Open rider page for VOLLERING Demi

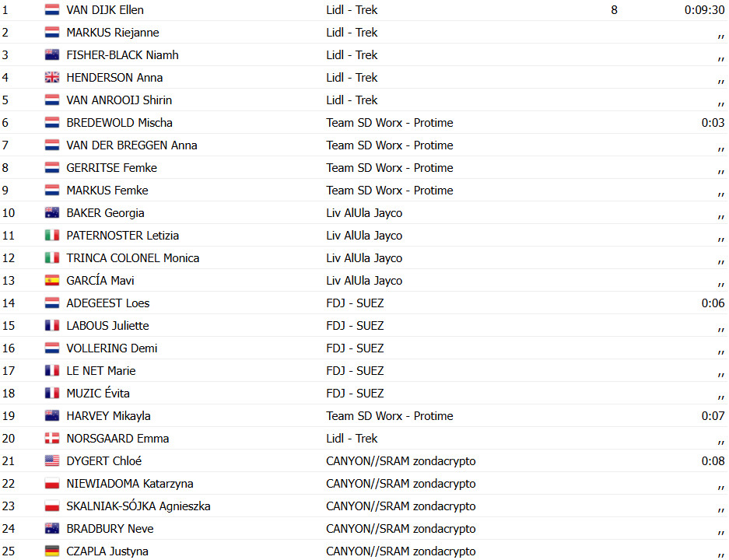111,348
